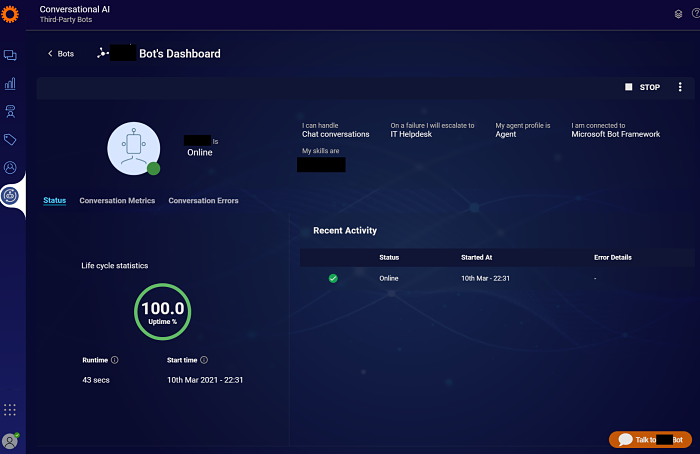The height and width of the screenshot is (454, 700).
Task: Switch to Conversation Metrics tab
Action: tap(117, 200)
